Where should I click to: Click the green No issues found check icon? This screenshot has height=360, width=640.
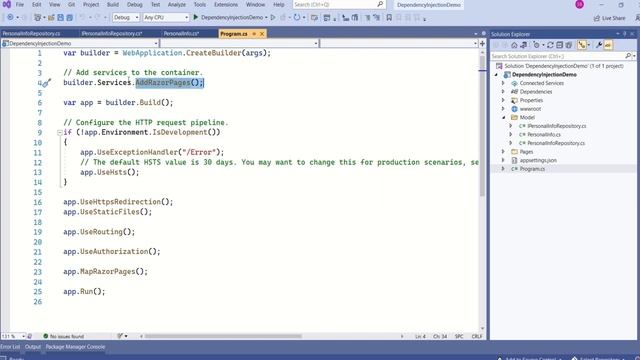pos(46,336)
